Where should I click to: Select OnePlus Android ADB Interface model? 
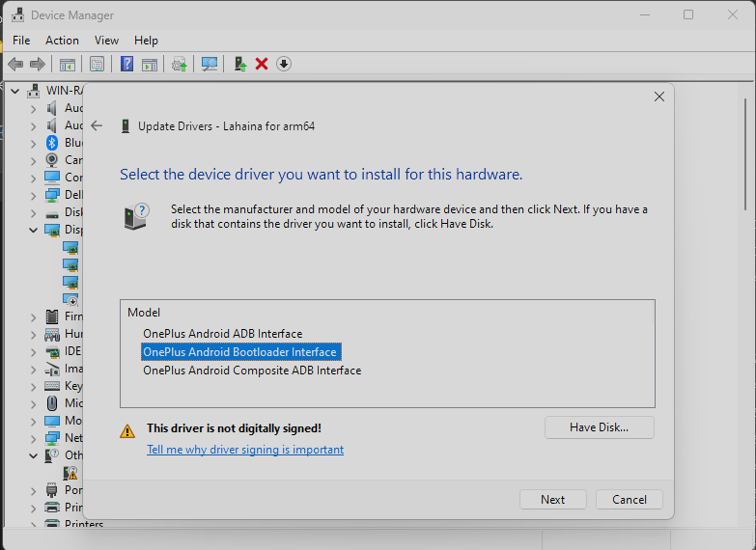point(223,334)
